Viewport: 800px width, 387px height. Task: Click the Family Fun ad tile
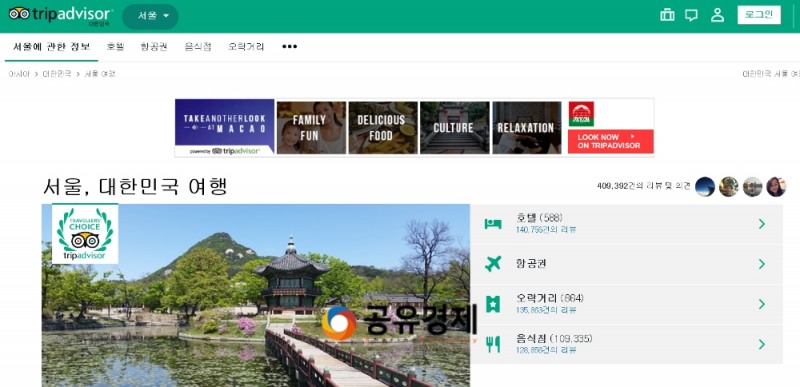[x=311, y=127]
